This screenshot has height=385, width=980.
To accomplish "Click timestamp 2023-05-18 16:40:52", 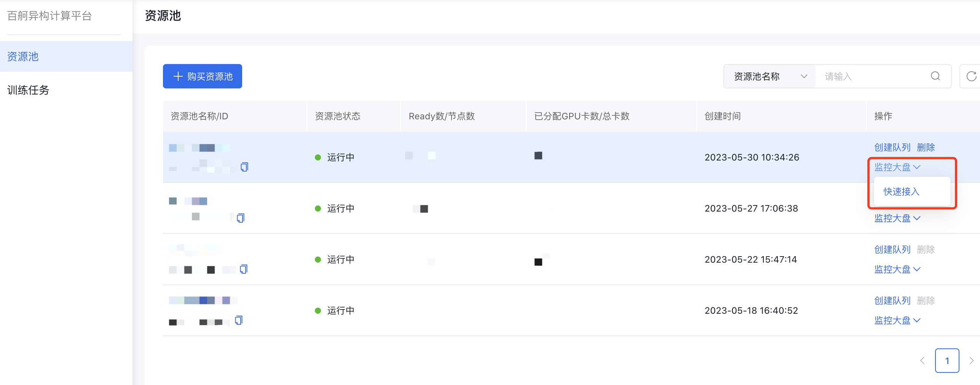I will coord(751,310).
